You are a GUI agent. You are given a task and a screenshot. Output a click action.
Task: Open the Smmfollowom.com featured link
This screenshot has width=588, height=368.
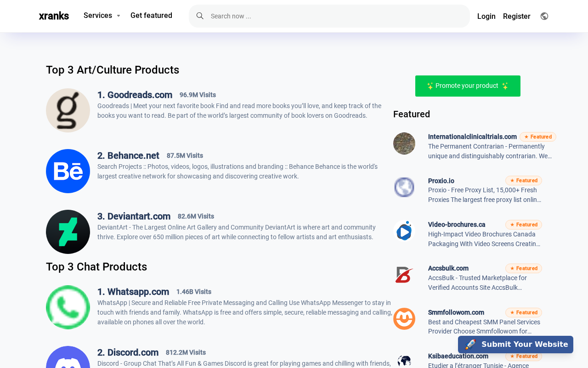click(x=456, y=312)
